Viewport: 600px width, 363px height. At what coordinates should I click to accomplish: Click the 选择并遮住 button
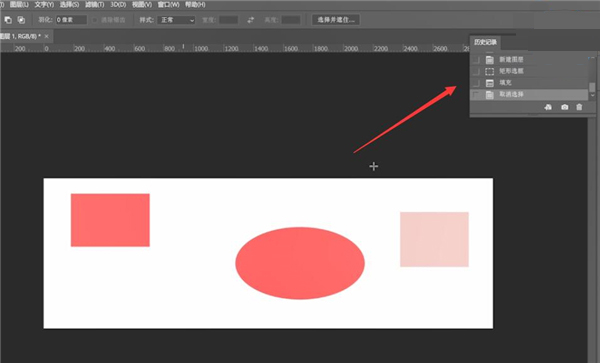pyautogui.click(x=336, y=20)
